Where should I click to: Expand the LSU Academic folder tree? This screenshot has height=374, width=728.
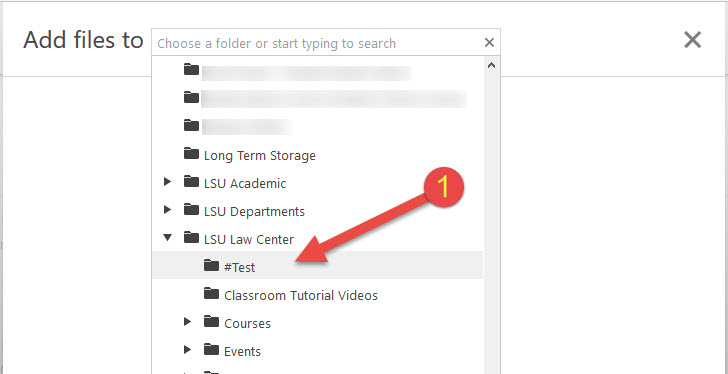click(x=168, y=182)
